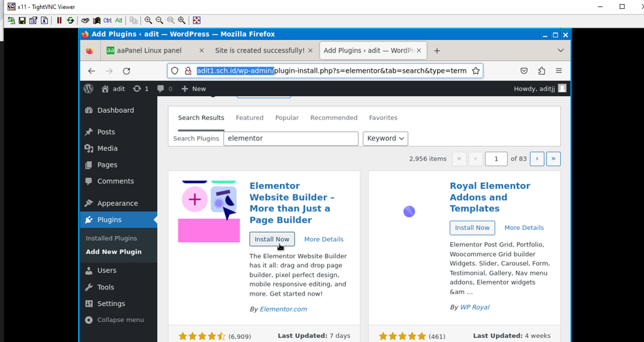
Task: Install Elementor Website Builder plugin now
Action: [272, 240]
